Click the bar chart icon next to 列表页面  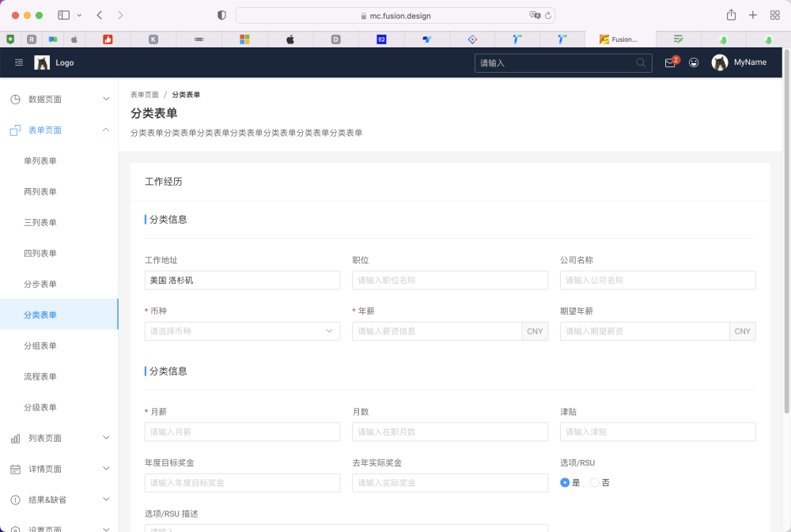point(16,437)
